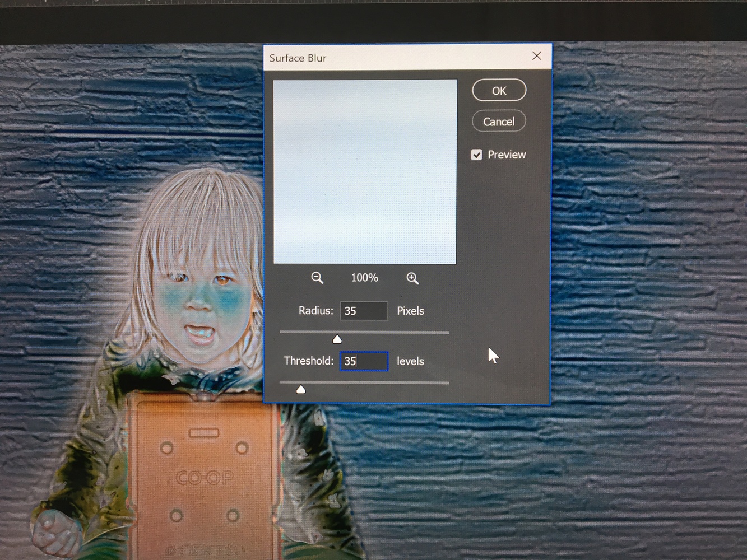Focus the Threshold value input field

pyautogui.click(x=364, y=361)
